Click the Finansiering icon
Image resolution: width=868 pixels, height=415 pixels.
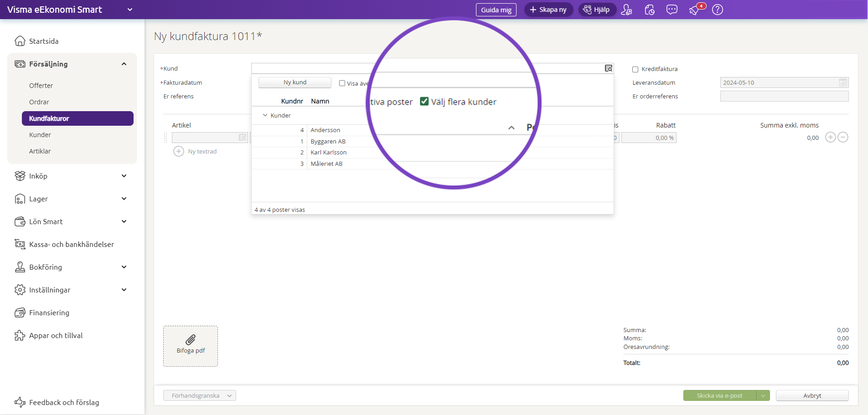pyautogui.click(x=20, y=313)
